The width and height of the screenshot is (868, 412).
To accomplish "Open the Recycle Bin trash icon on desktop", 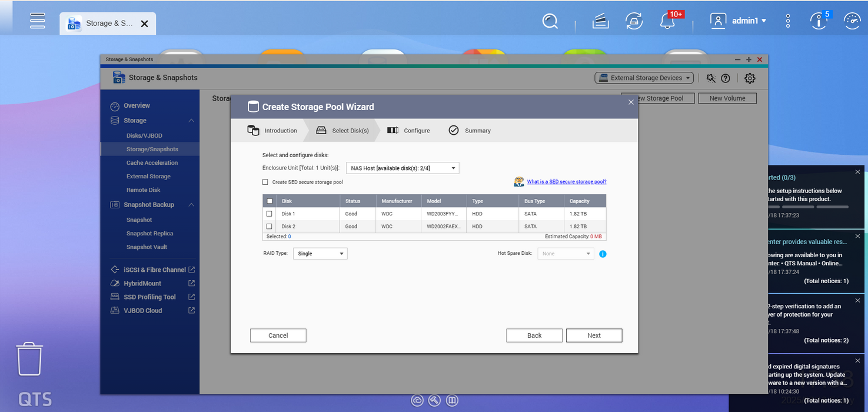I will pos(29,359).
